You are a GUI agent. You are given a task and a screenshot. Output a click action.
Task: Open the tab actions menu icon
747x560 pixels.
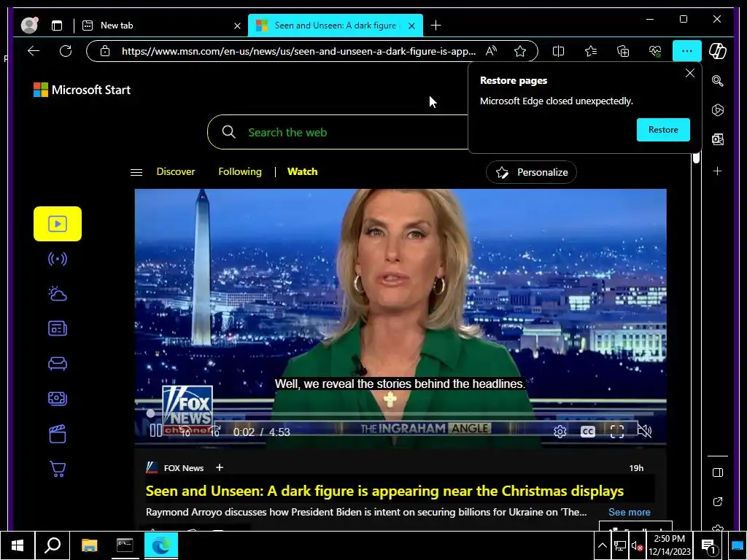(x=57, y=26)
